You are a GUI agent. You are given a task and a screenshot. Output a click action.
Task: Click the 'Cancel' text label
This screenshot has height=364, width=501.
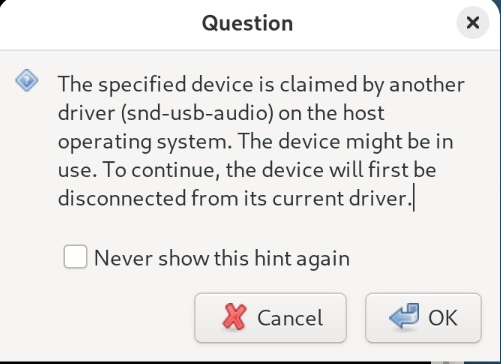pyautogui.click(x=290, y=318)
